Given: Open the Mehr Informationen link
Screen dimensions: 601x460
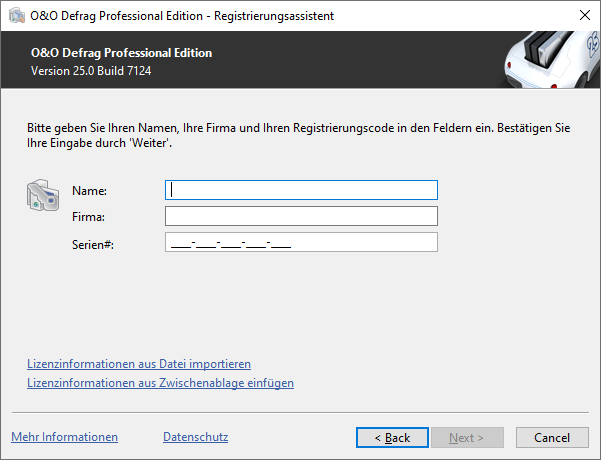Looking at the screenshot, I should [64, 437].
